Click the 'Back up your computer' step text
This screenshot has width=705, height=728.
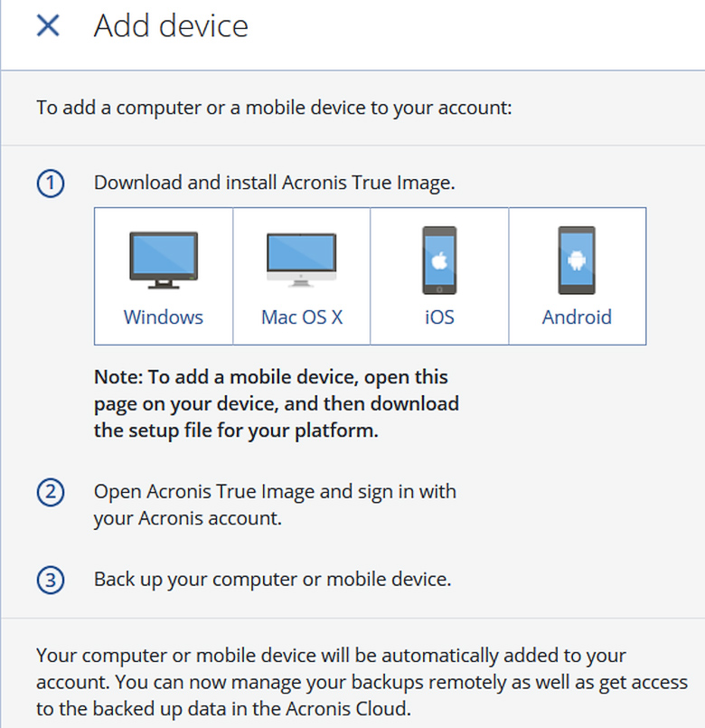[x=272, y=579]
